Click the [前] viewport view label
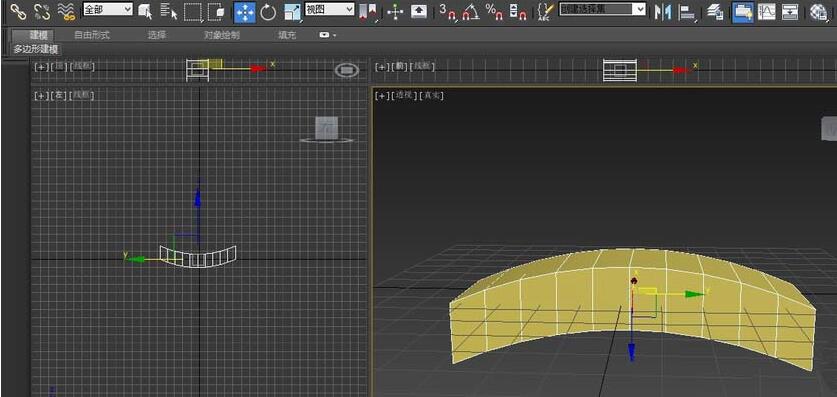The width and height of the screenshot is (837, 397). [x=400, y=67]
